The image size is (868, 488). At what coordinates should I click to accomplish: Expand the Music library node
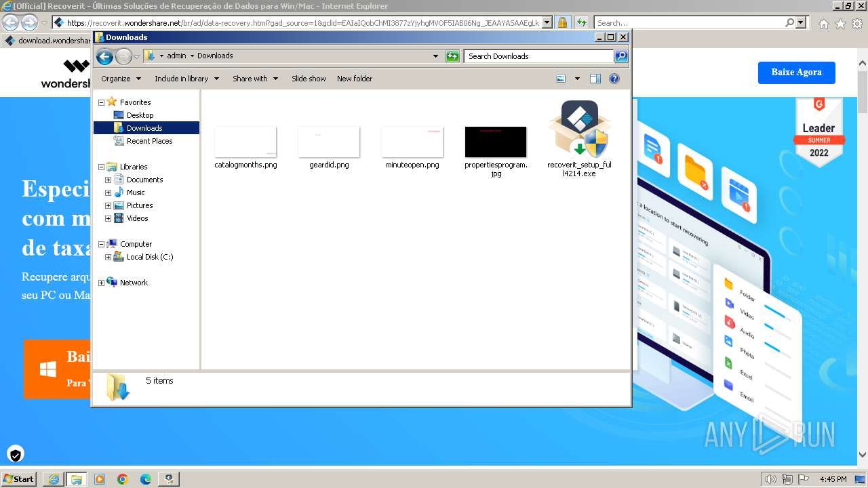108,192
